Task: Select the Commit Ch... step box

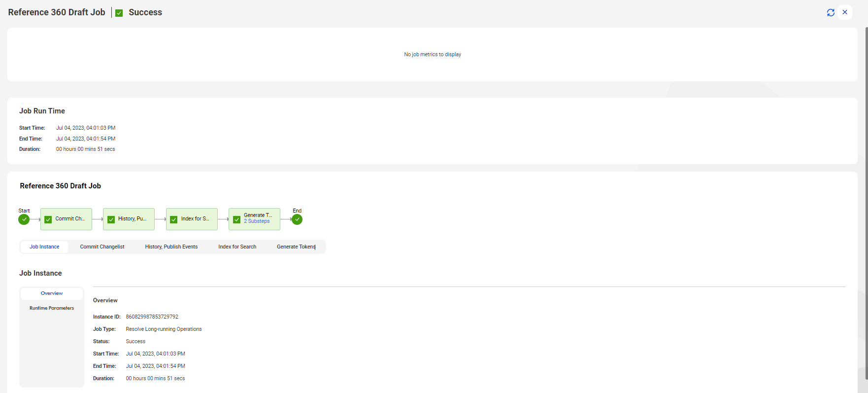Action: tap(66, 219)
